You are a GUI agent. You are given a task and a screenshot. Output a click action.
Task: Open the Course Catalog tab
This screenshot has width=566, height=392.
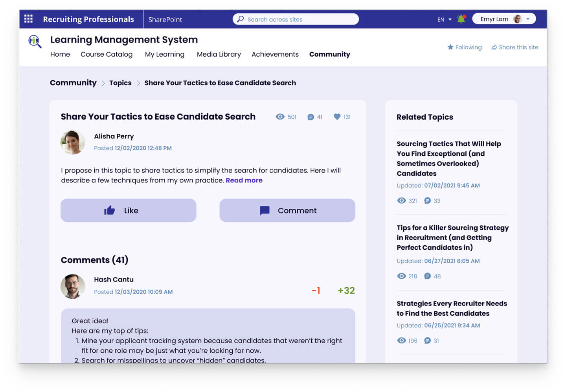pos(107,54)
